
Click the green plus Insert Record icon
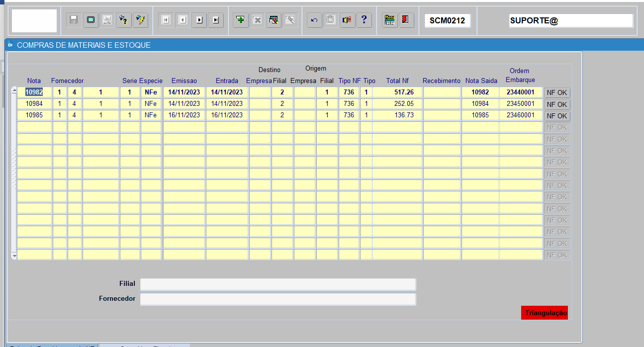click(x=241, y=20)
